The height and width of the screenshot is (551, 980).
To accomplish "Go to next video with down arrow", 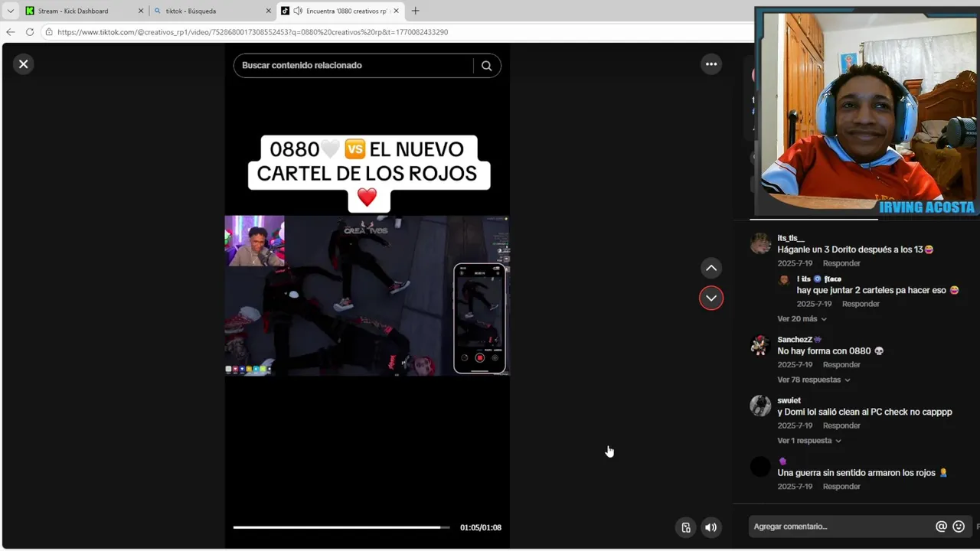I will tap(711, 298).
